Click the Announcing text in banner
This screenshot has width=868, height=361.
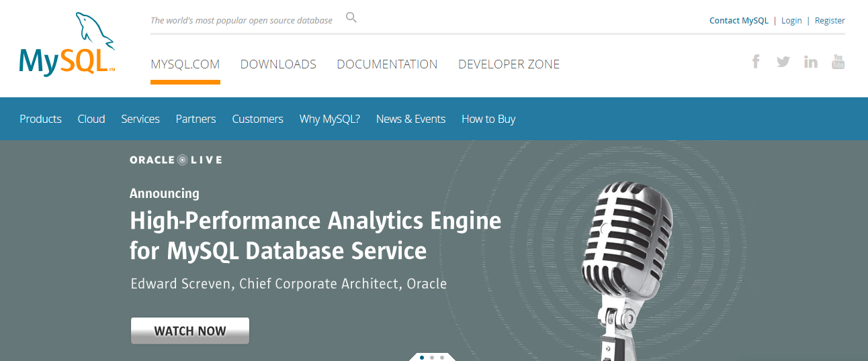(165, 193)
